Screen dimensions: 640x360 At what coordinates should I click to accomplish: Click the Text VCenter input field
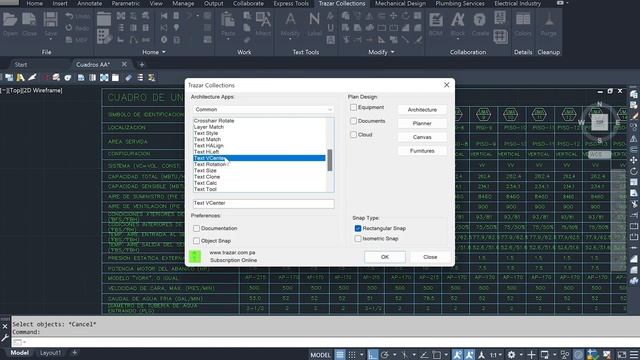[263, 203]
